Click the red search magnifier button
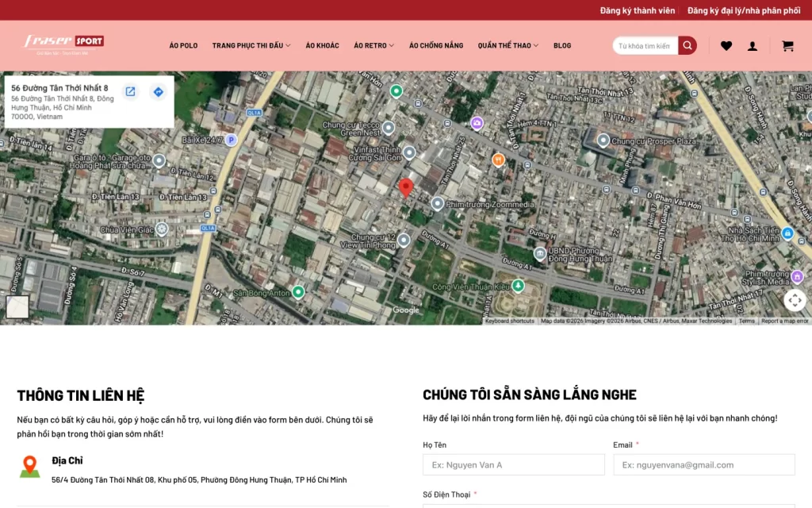Image resolution: width=812 pixels, height=508 pixels. click(688, 45)
